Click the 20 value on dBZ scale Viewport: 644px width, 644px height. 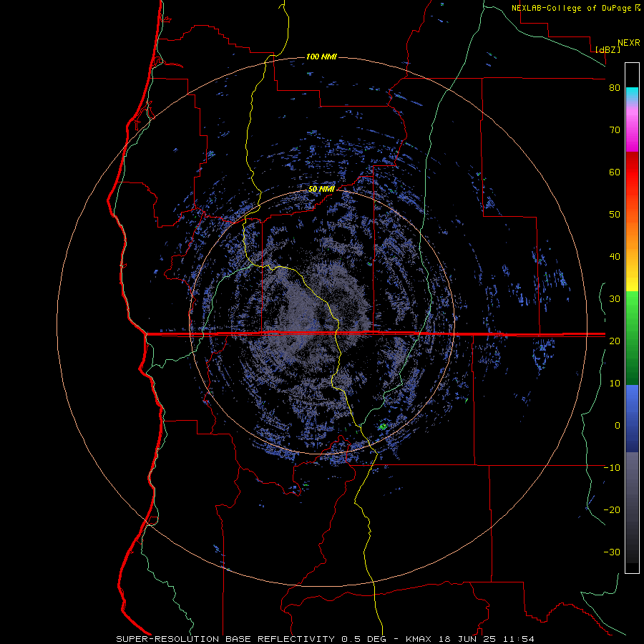coord(615,341)
